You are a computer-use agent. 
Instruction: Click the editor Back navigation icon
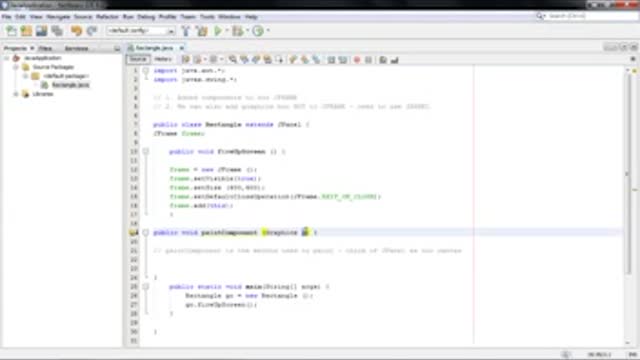point(198,60)
